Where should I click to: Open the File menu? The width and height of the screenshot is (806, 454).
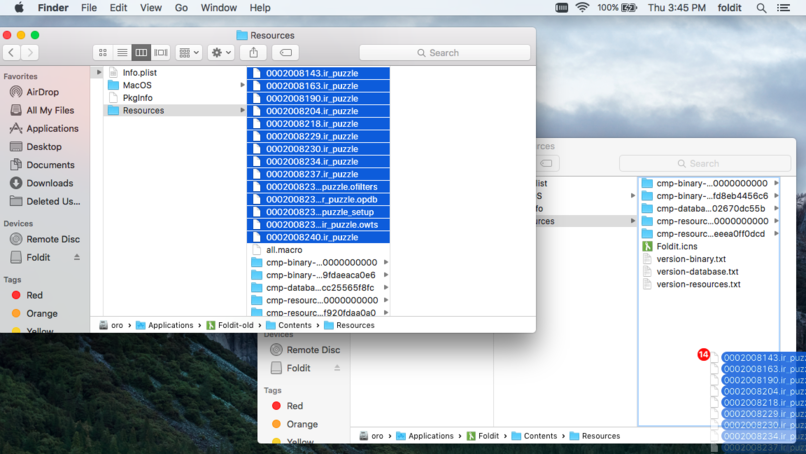pyautogui.click(x=89, y=8)
